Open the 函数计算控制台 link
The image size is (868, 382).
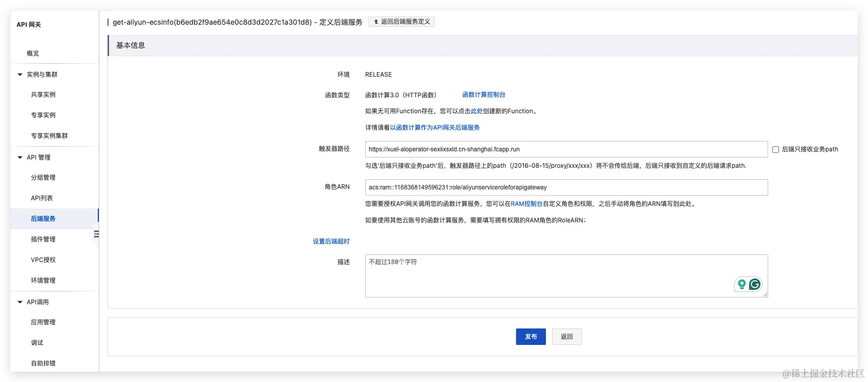(x=484, y=95)
